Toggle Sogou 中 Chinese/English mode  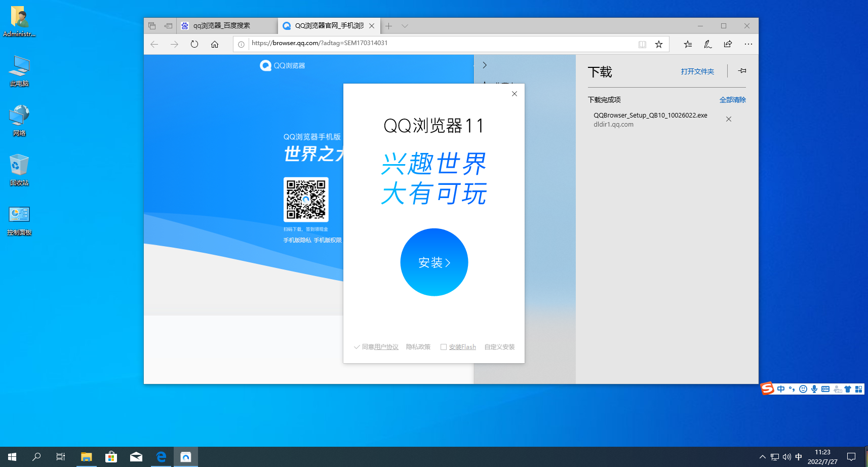(780, 389)
